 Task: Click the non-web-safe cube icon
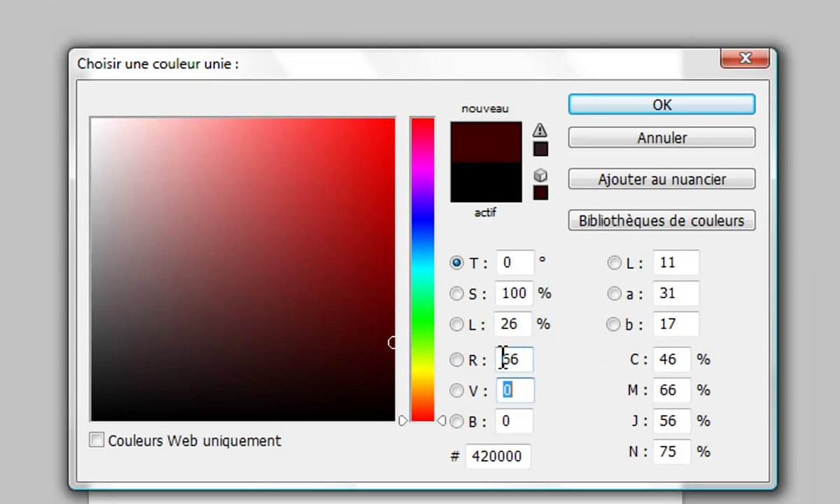(540, 176)
